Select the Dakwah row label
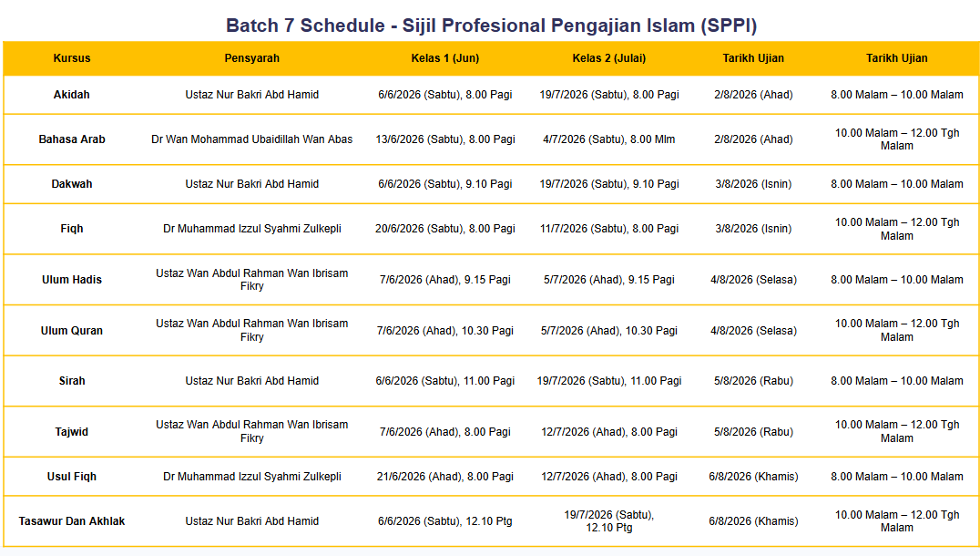The image size is (980, 556). [x=72, y=184]
